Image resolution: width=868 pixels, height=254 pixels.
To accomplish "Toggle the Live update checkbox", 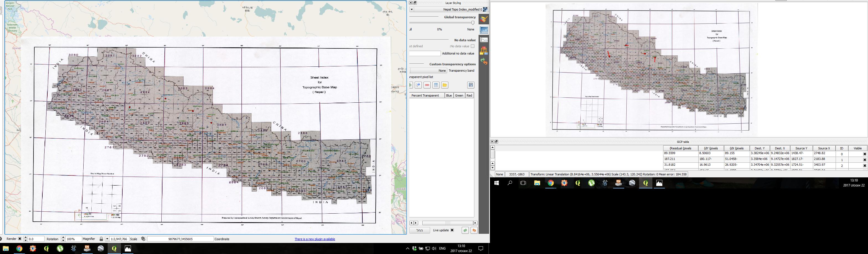I will tap(452, 230).
